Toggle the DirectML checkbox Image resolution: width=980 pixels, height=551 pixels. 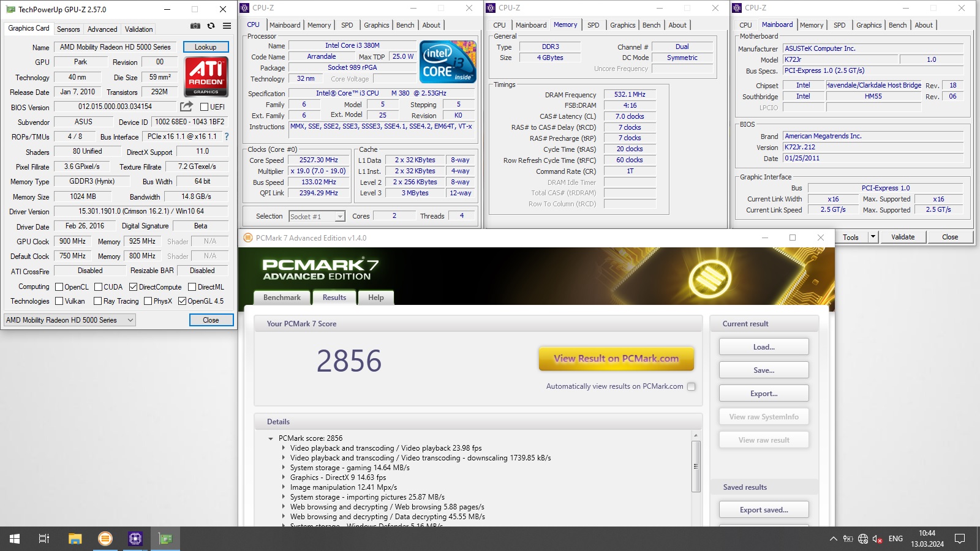click(192, 287)
